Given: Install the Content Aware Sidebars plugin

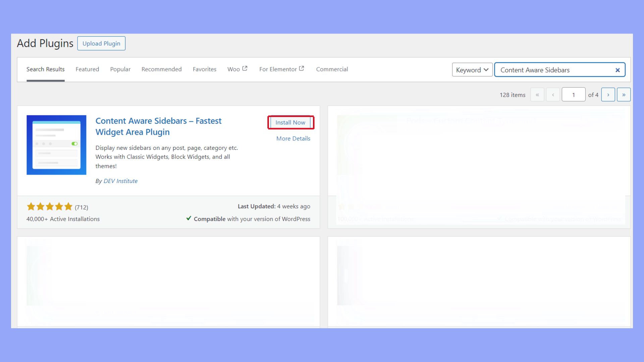Looking at the screenshot, I should pos(290,122).
